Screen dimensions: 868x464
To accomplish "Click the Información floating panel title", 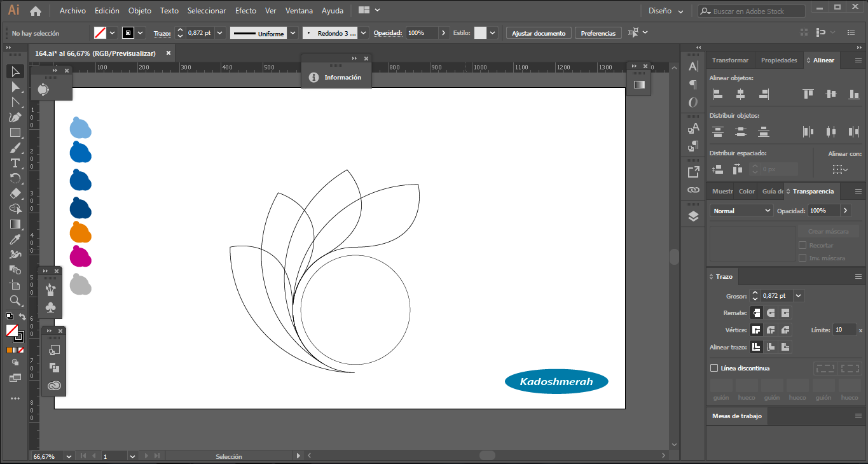I will coord(343,78).
